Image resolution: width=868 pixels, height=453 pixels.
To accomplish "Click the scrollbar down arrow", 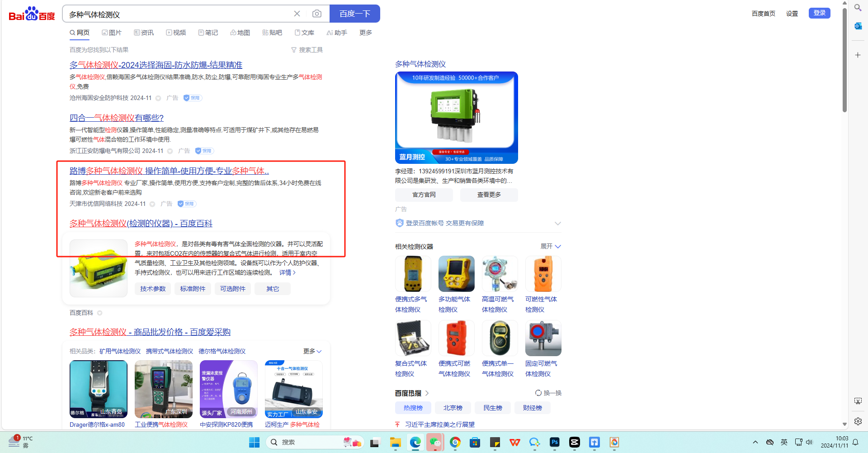I will click(844, 424).
